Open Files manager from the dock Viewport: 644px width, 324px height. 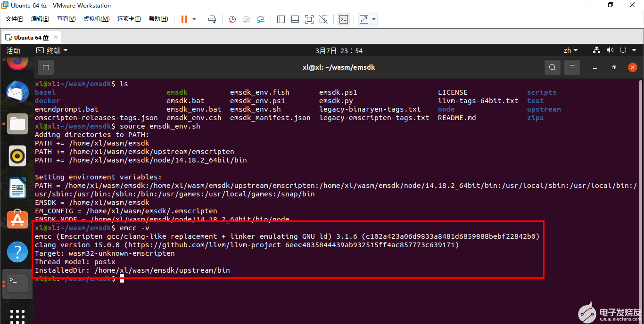(x=17, y=124)
